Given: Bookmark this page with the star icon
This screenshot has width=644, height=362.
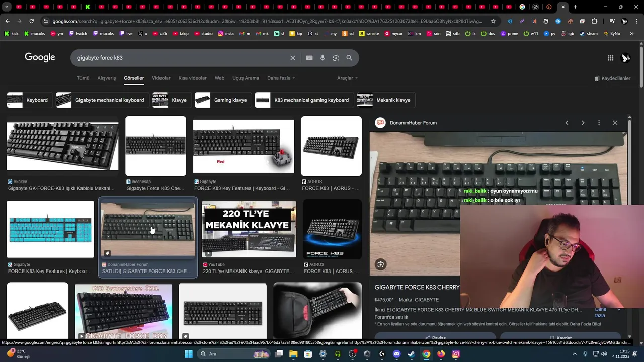Looking at the screenshot, I should tap(493, 21).
